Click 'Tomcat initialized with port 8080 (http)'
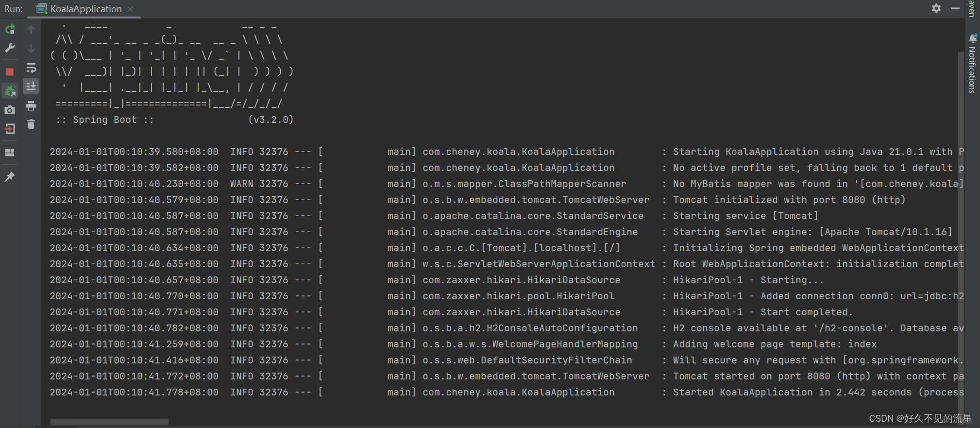The width and height of the screenshot is (980, 428). click(x=789, y=200)
